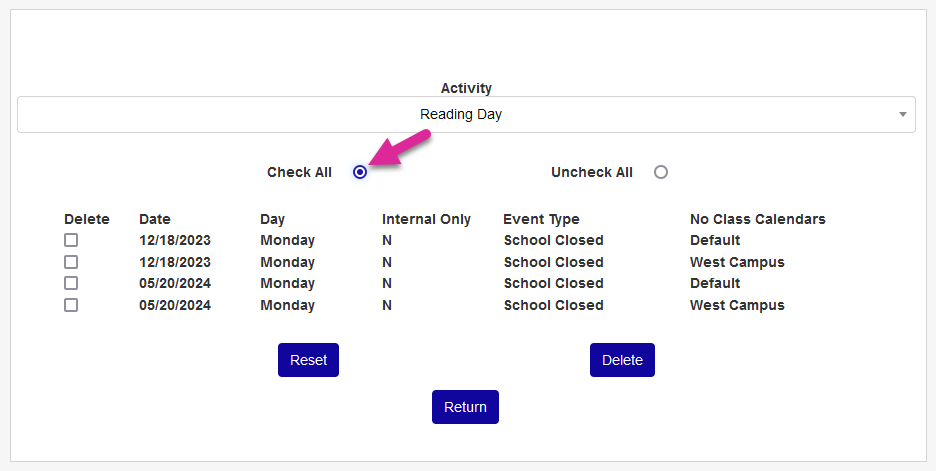This screenshot has width=936, height=471.
Task: Click the Return button
Action: click(x=465, y=407)
